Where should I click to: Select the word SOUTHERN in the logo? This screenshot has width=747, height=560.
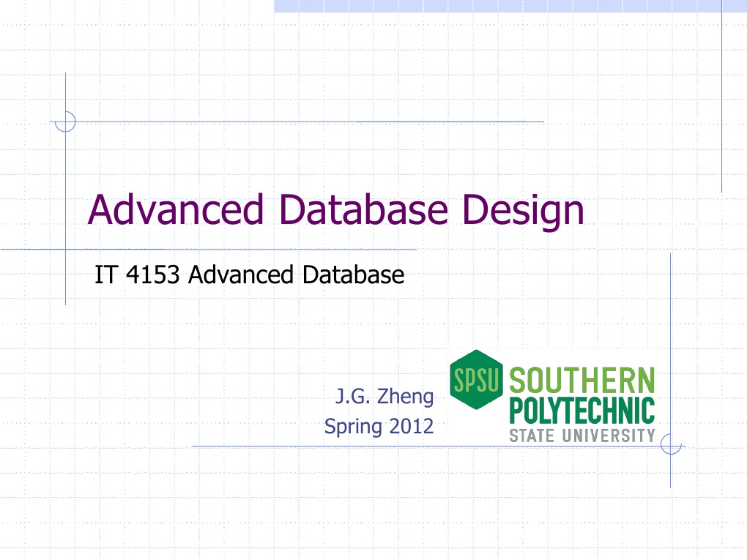(x=582, y=378)
